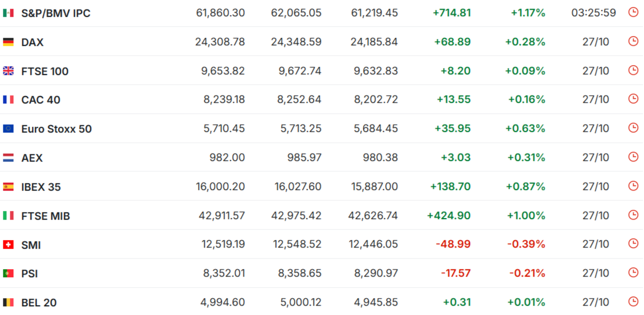Image resolution: width=644 pixels, height=315 pixels.
Task: Open the IBEX 35 index page
Action: pyautogui.click(x=41, y=187)
